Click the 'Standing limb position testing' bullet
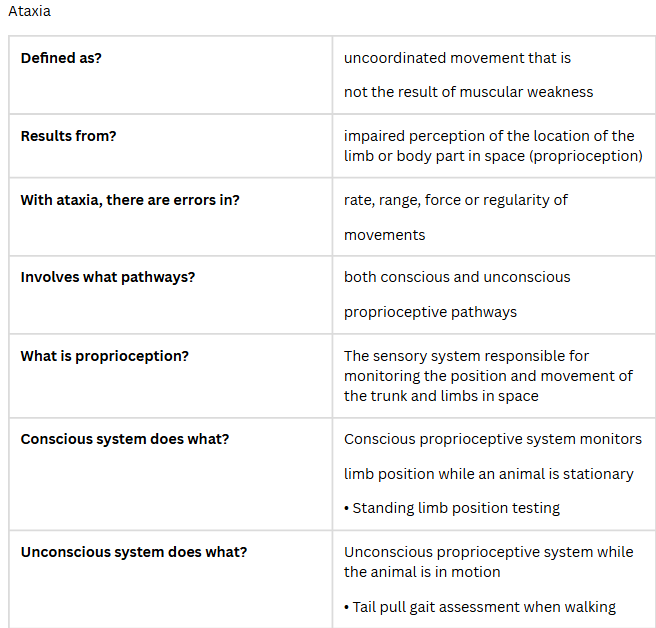 point(455,508)
